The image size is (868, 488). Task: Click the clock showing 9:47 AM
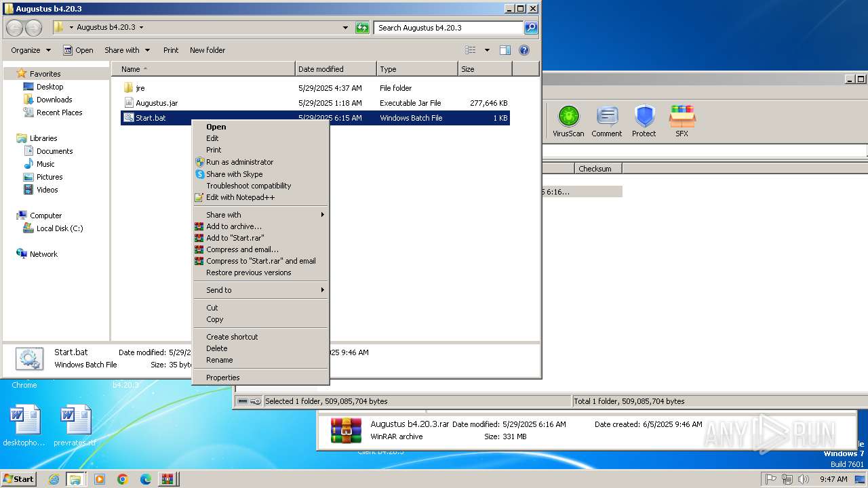[833, 479]
